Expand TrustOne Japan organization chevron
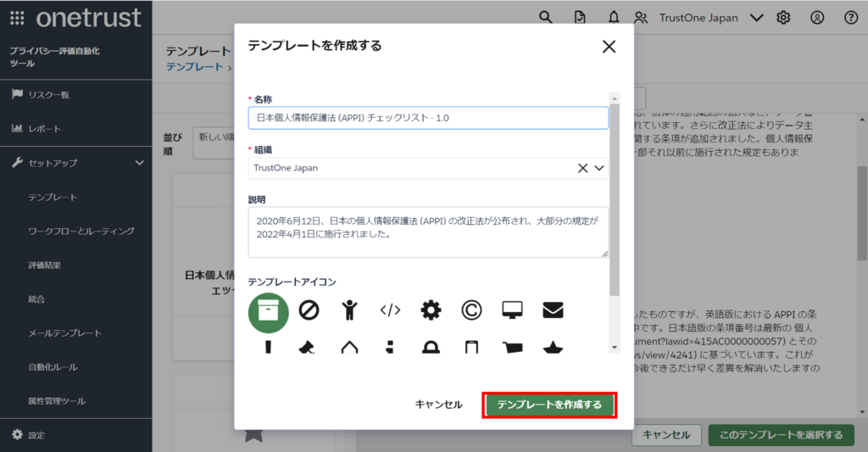This screenshot has height=452, width=868. pyautogui.click(x=757, y=19)
